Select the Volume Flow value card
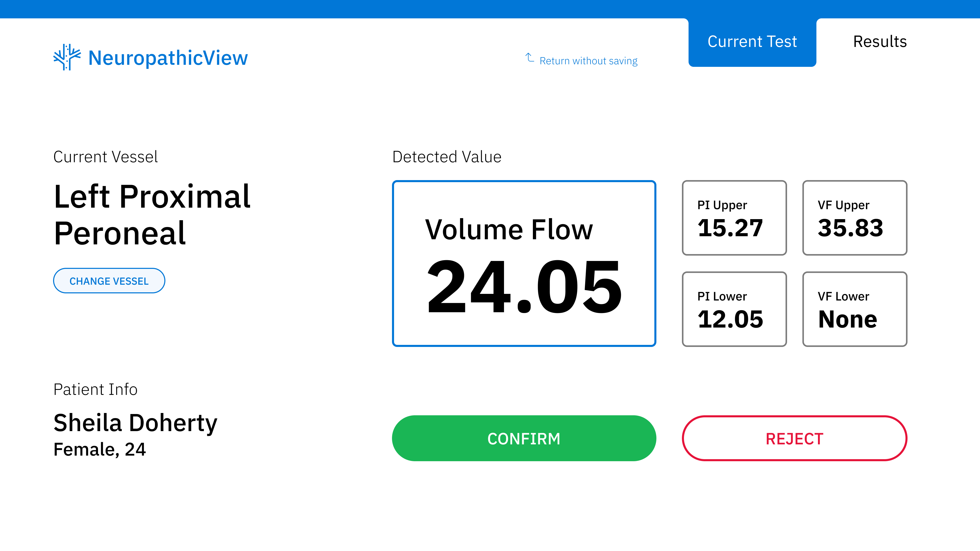This screenshot has width=980, height=551. [x=523, y=263]
